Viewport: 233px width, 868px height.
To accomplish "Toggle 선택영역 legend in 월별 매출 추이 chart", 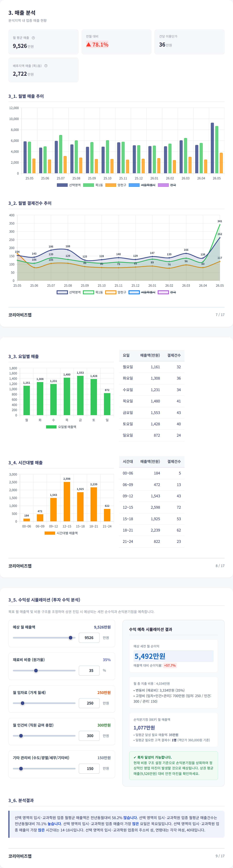I will [x=69, y=185].
